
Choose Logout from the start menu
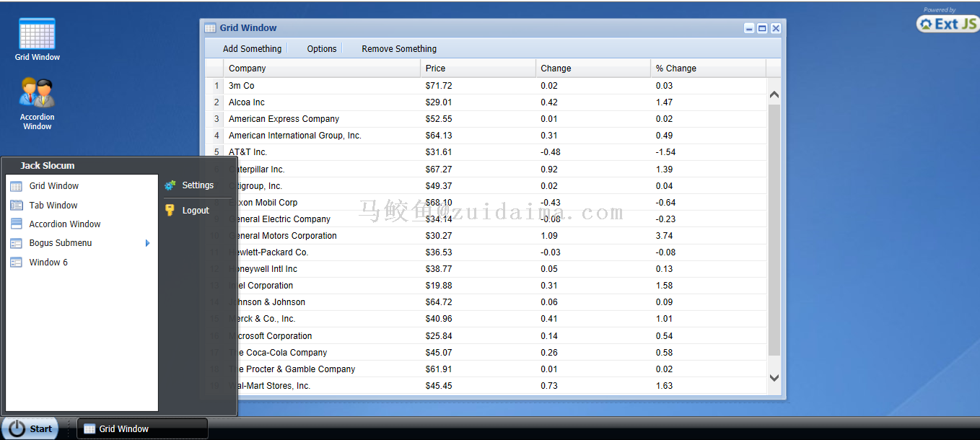click(x=197, y=211)
